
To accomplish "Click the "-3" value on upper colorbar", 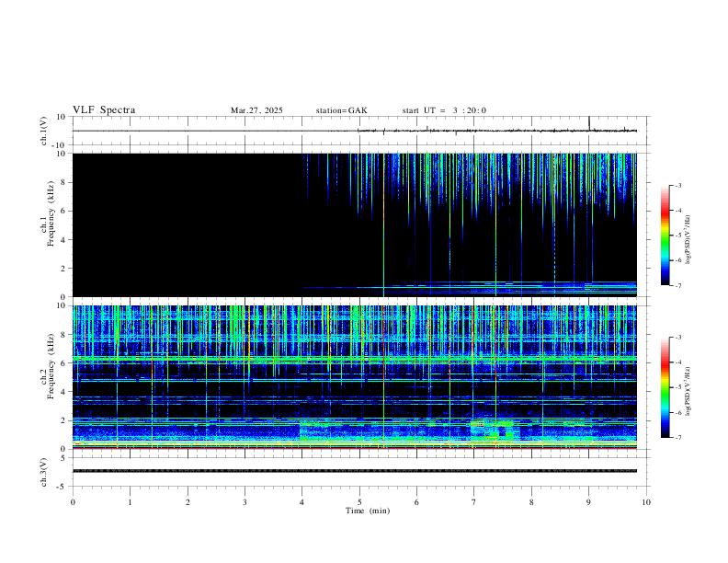I will click(x=678, y=185).
